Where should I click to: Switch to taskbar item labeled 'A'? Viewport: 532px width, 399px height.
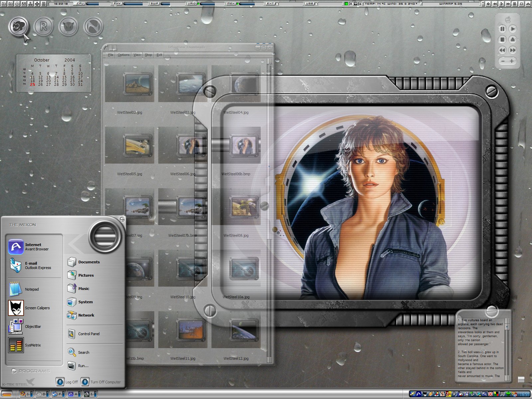[x=74, y=394]
